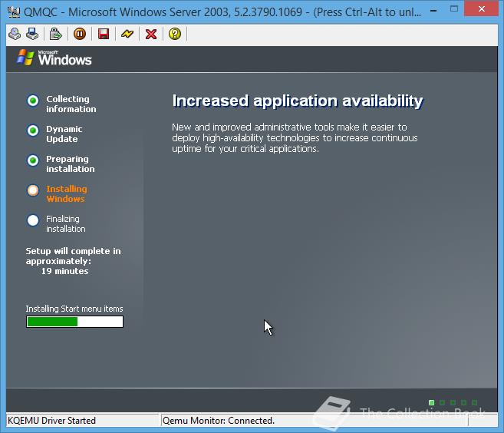Click the 'KQEMU Driver Started' status entry

click(x=51, y=421)
